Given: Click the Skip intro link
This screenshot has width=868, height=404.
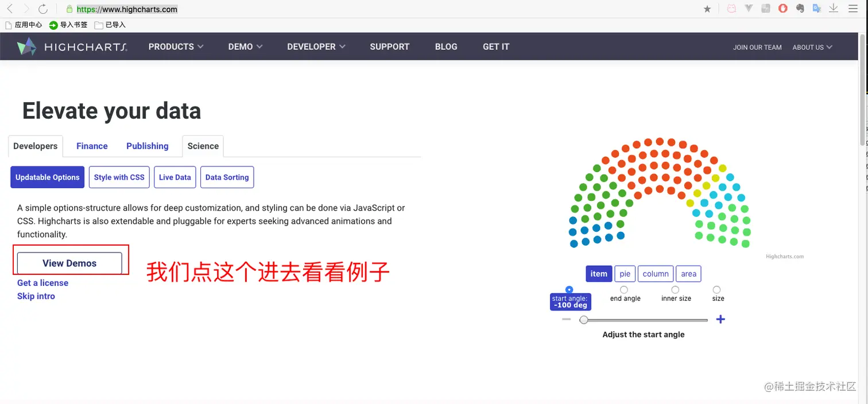Looking at the screenshot, I should [x=36, y=296].
